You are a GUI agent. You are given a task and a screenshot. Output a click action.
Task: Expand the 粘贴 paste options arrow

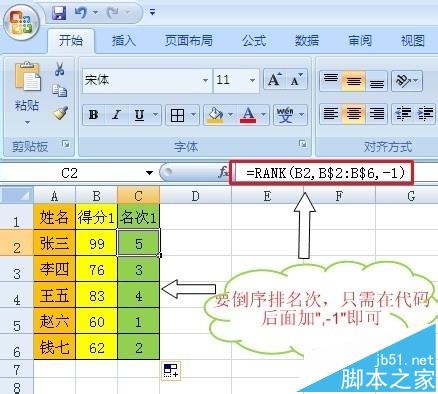27,123
